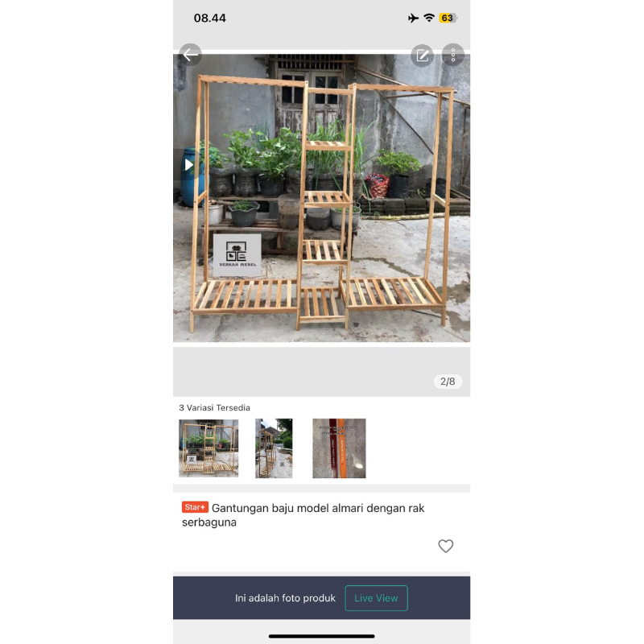The image size is (644, 644).
Task: Tap the home indicator bar
Action: click(x=321, y=636)
